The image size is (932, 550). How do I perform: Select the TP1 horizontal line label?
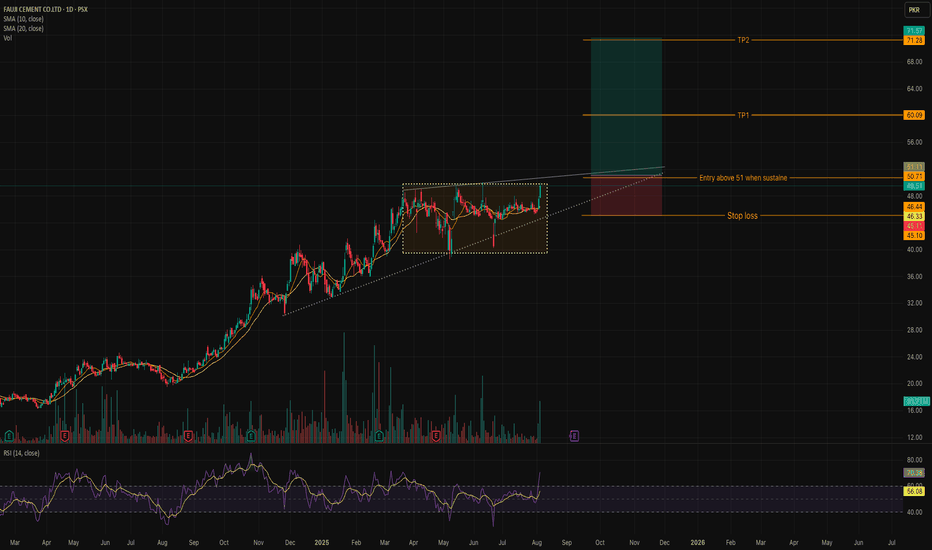743,115
